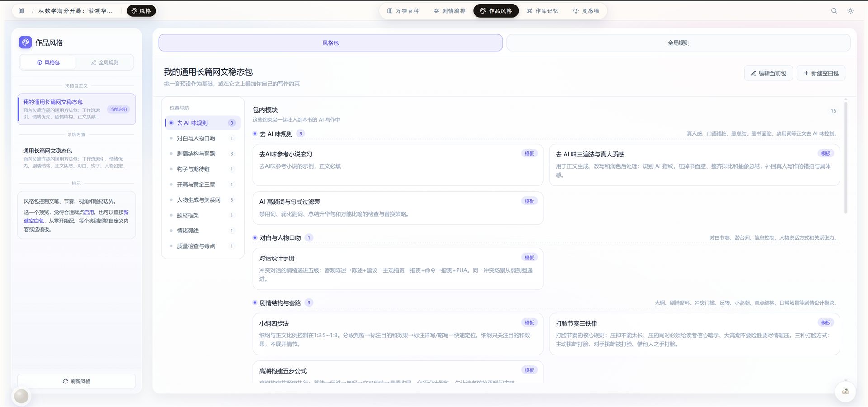This screenshot has width=868, height=407.
Task: Jump to 对白与人物口吻 in navigation
Action: coord(203,138)
